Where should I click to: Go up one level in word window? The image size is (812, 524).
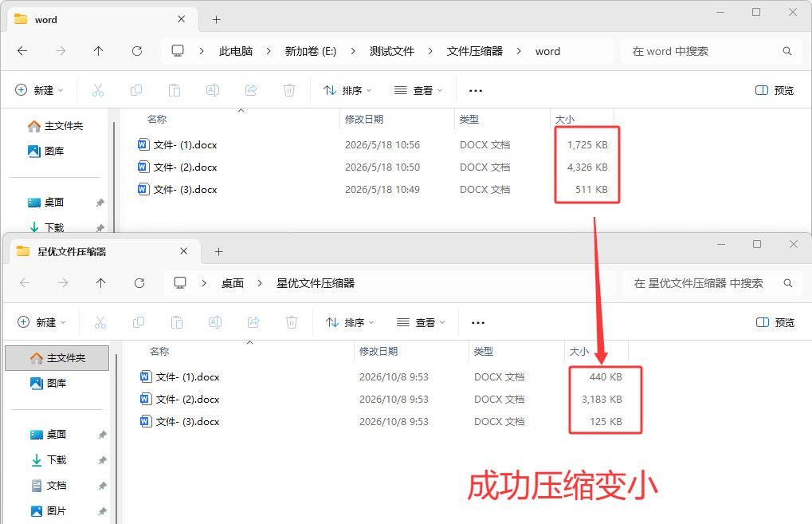pyautogui.click(x=98, y=51)
